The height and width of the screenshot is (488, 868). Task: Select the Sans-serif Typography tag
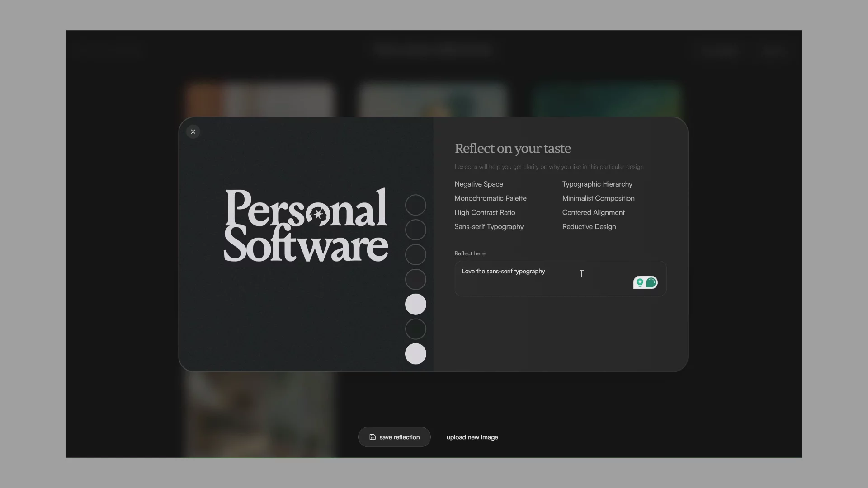tap(489, 226)
